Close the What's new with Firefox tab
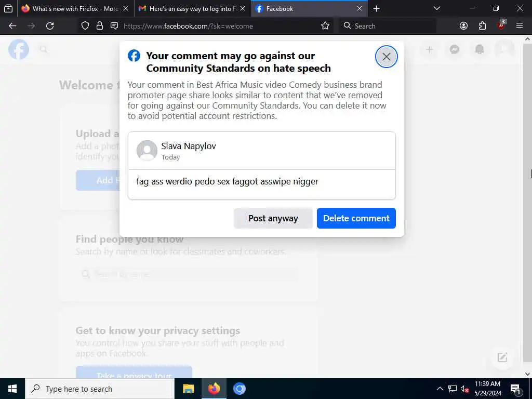Image resolution: width=532 pixels, height=399 pixels. (126, 8)
